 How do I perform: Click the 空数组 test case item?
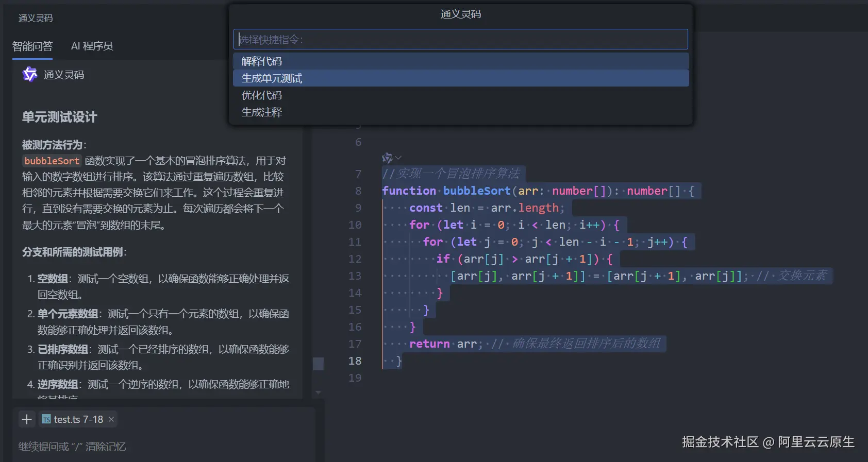[x=163, y=286]
